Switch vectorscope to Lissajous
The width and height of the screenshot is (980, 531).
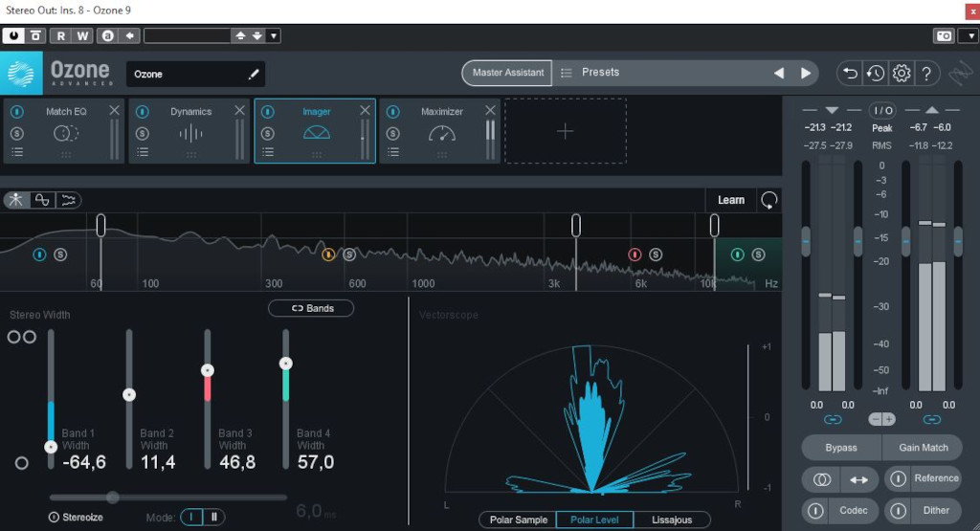(x=672, y=520)
